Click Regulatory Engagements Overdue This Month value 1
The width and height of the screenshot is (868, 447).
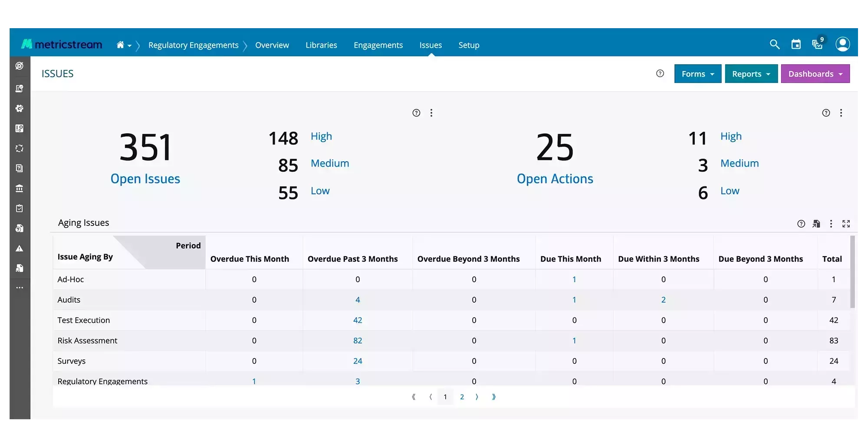254,381
